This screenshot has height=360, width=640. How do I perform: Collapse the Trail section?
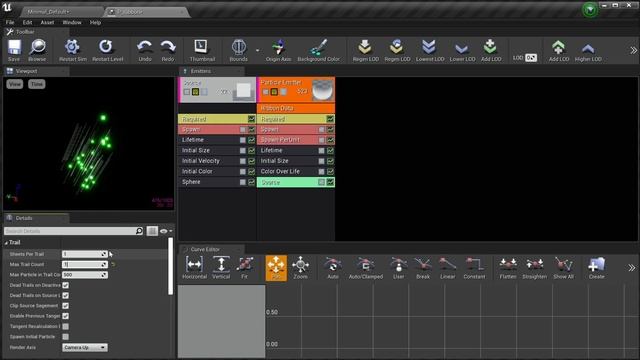pyautogui.click(x=7, y=243)
